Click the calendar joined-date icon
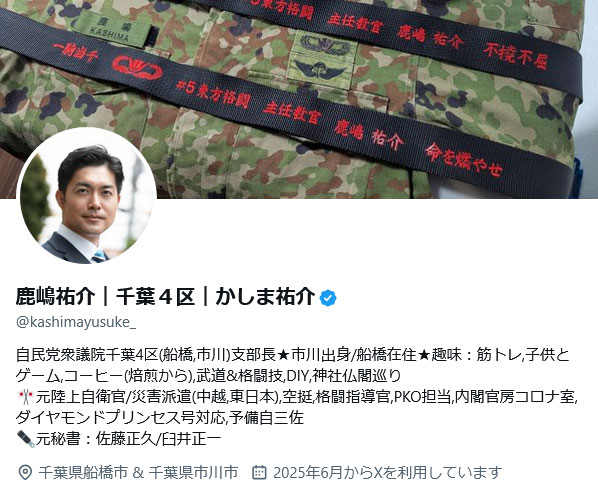 259,472
